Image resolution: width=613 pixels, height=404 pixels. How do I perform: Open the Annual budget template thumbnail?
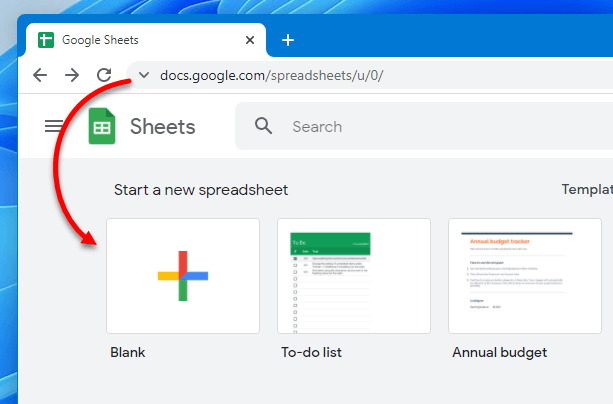[x=525, y=276]
